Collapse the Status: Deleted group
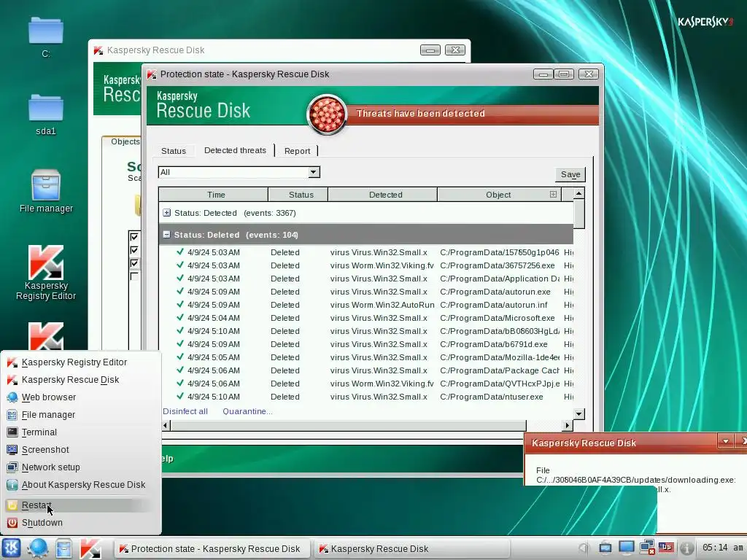 (x=167, y=234)
